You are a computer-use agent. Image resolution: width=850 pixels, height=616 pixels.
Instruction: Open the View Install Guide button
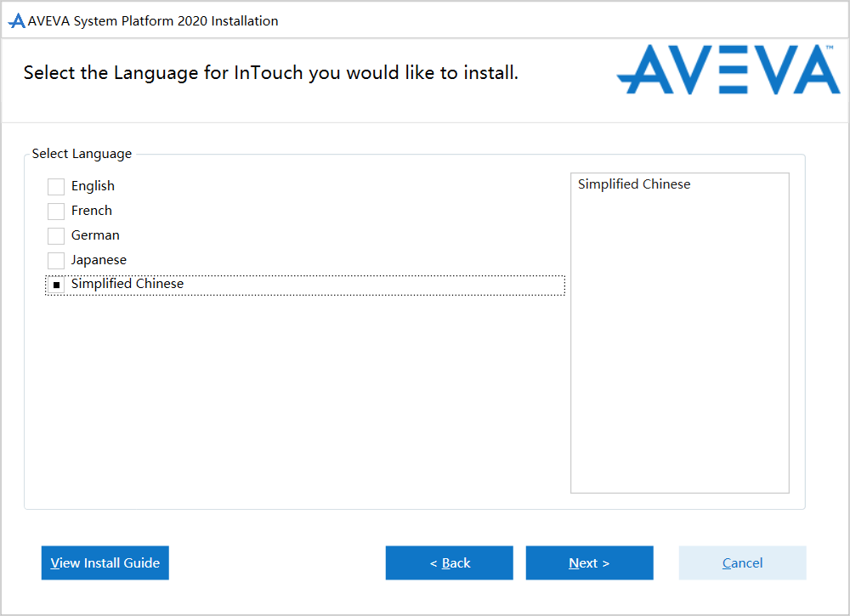tap(105, 563)
